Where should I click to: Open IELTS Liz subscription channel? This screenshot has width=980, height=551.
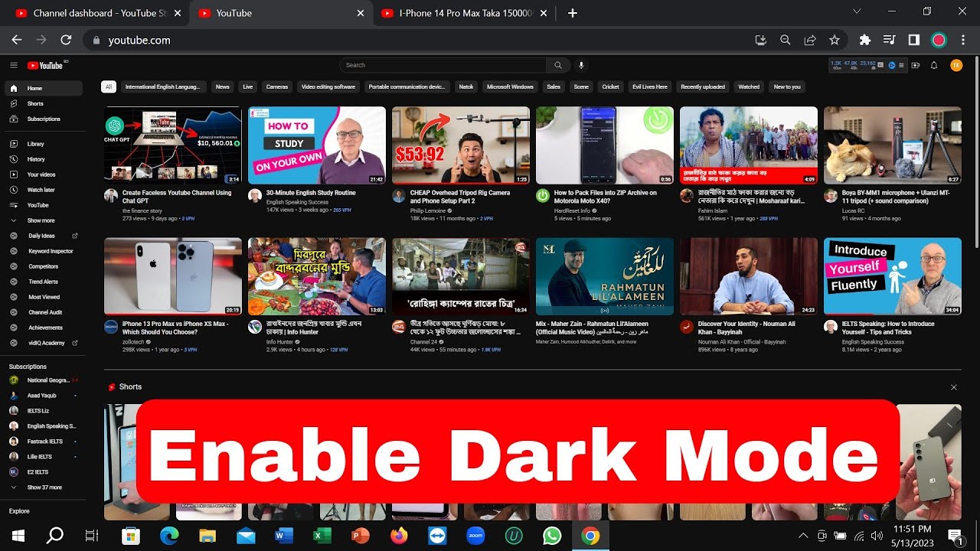pos(44,411)
